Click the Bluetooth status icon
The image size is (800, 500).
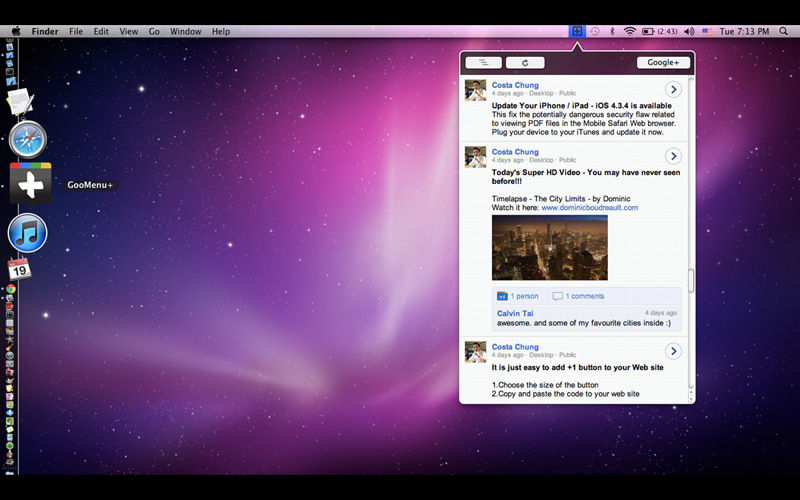(x=612, y=31)
